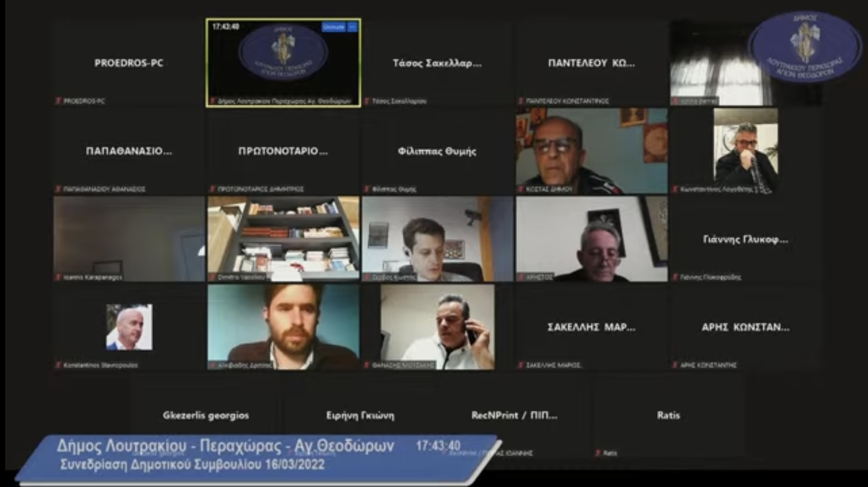Click the muted mic icon for Τάσος Σακελλαρίου
Screen dimensions: 868x487
tap(367, 101)
